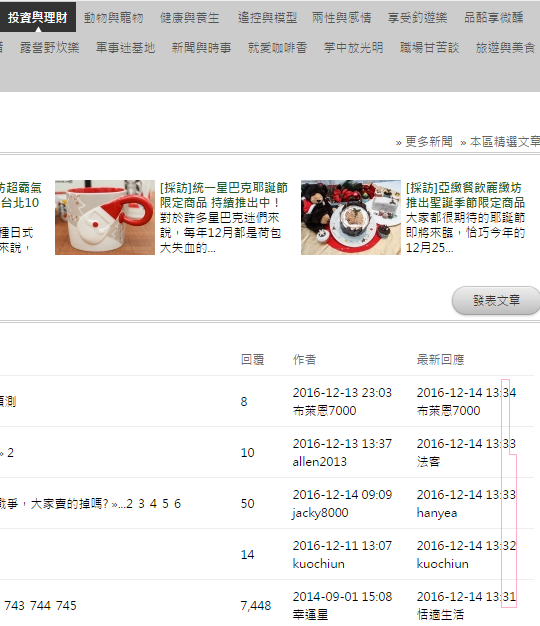Open latest replier 恬適生活 profile
The image size is (540, 626).
click(x=440, y=614)
